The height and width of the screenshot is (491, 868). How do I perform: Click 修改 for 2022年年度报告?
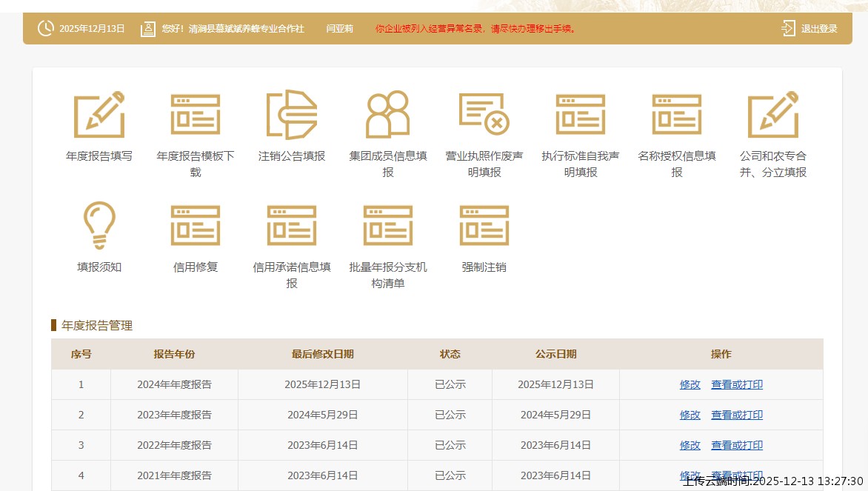click(690, 445)
